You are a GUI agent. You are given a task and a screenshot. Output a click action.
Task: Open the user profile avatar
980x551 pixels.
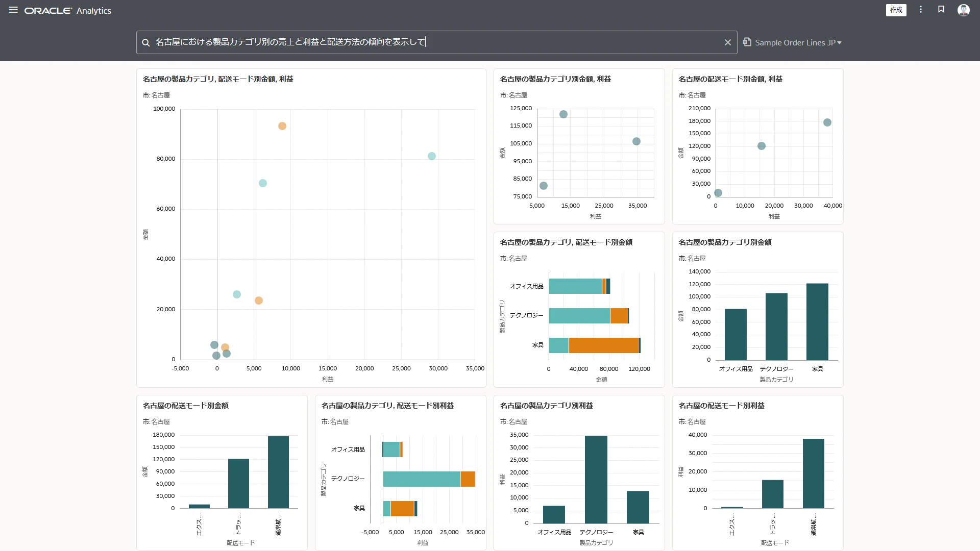964,10
